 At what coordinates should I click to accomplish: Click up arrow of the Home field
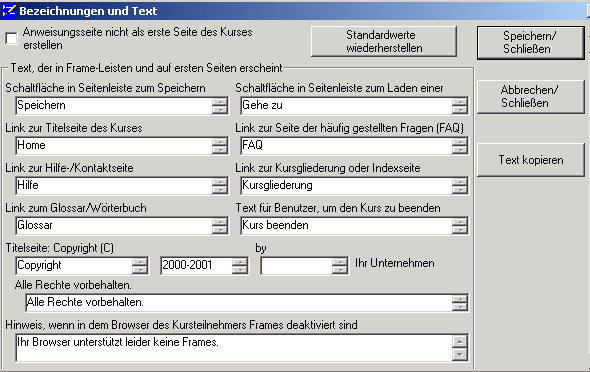coord(220,141)
